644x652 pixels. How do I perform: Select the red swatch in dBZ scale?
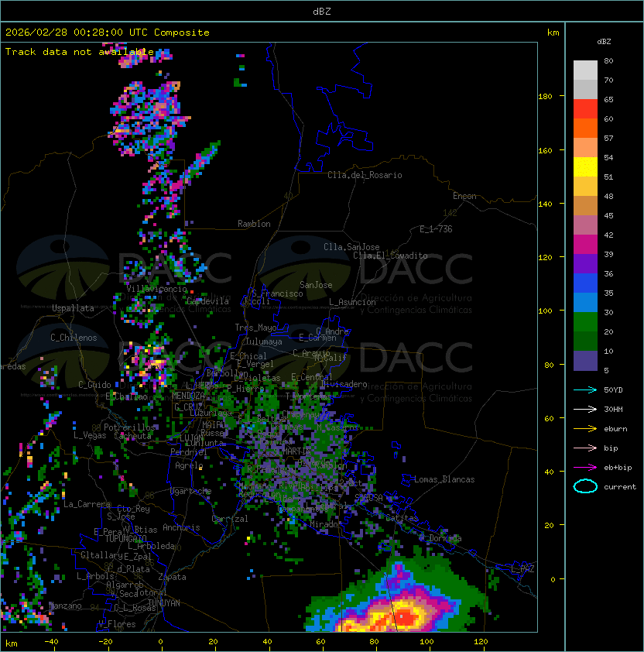(x=585, y=109)
